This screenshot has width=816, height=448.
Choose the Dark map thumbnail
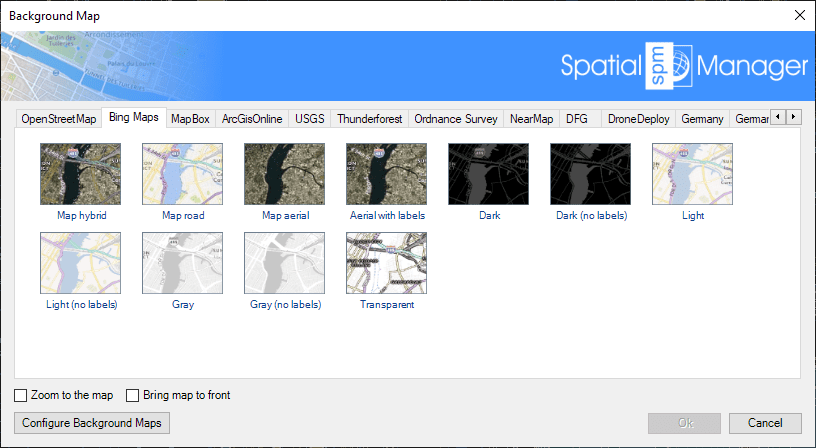(489, 174)
